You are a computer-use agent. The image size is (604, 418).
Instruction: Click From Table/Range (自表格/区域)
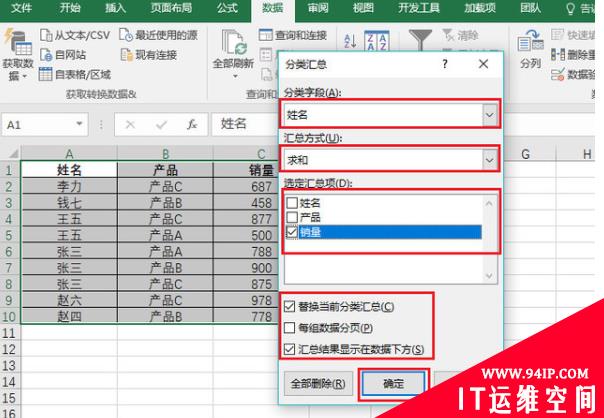tap(75, 74)
